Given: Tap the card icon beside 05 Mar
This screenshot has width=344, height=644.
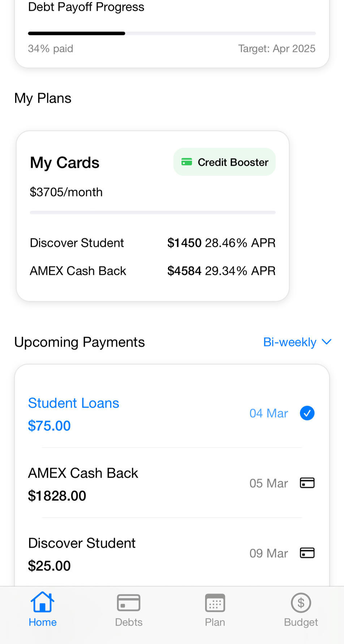Looking at the screenshot, I should (x=307, y=483).
